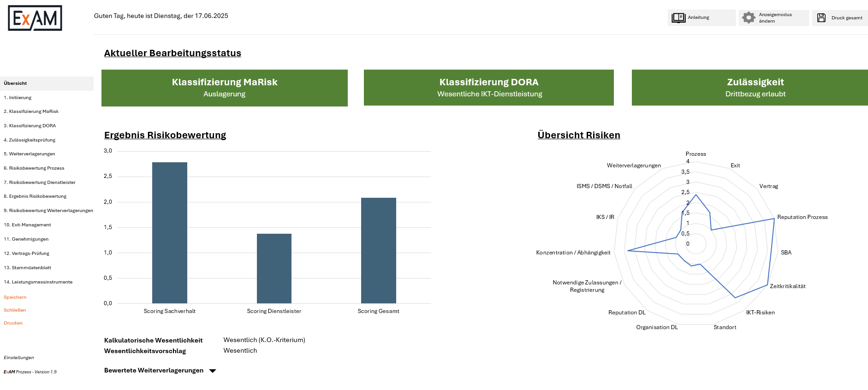Click the date greeting text
This screenshot has width=868, height=390.
click(161, 16)
